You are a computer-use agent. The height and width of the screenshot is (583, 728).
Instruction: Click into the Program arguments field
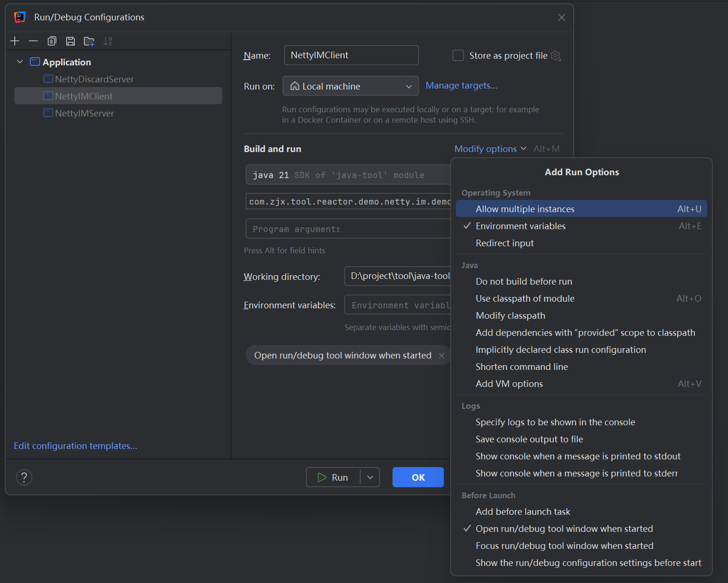tap(348, 229)
